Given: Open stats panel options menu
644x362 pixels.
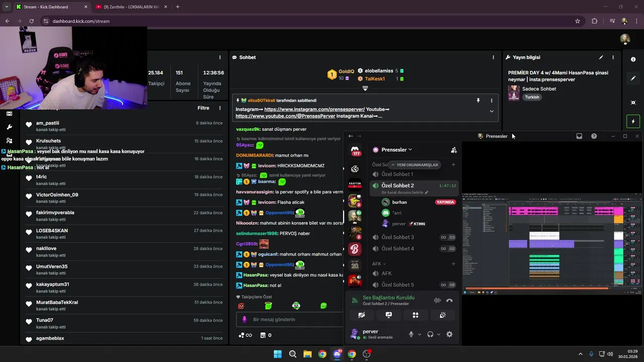Looking at the screenshot, I should tap(220, 57).
